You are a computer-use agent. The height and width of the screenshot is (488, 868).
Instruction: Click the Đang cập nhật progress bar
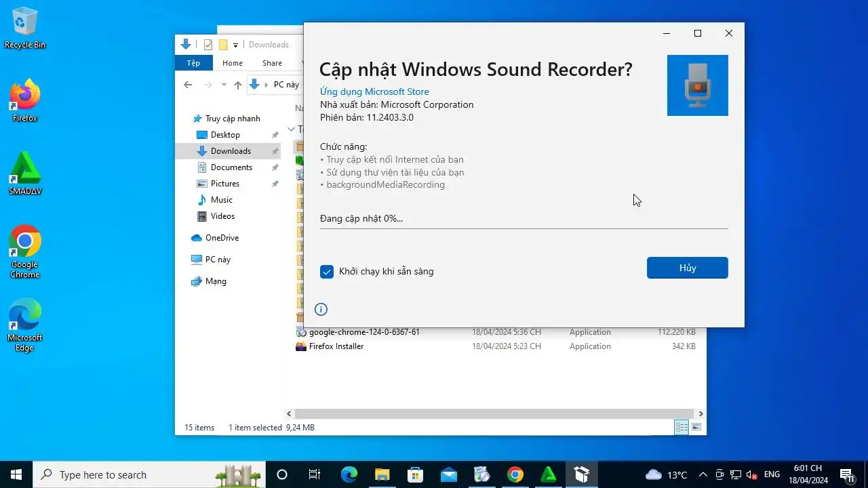click(x=524, y=228)
